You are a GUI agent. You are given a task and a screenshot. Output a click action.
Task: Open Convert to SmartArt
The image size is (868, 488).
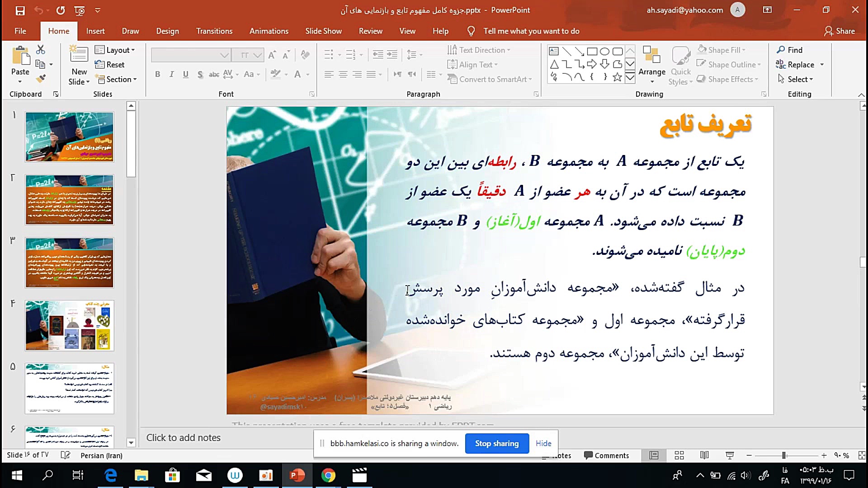(x=491, y=79)
